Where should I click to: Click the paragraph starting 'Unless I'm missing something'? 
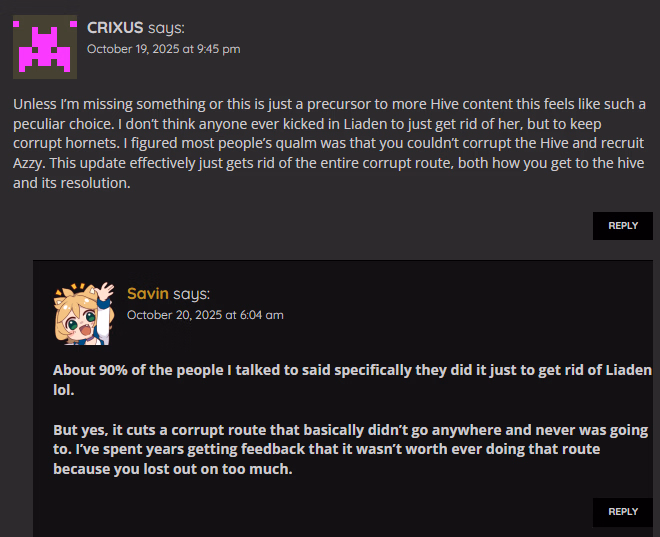coord(330,144)
